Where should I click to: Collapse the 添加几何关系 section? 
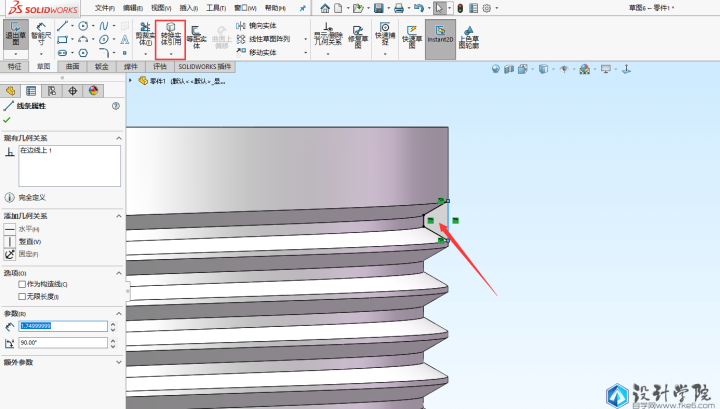pos(118,216)
